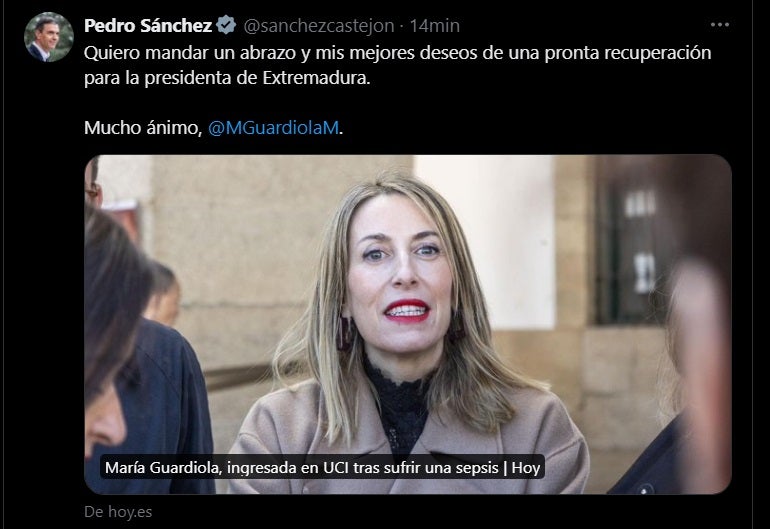This screenshot has width=770, height=529.
Task: Click the Pedro Sánchez display name
Action: click(148, 26)
